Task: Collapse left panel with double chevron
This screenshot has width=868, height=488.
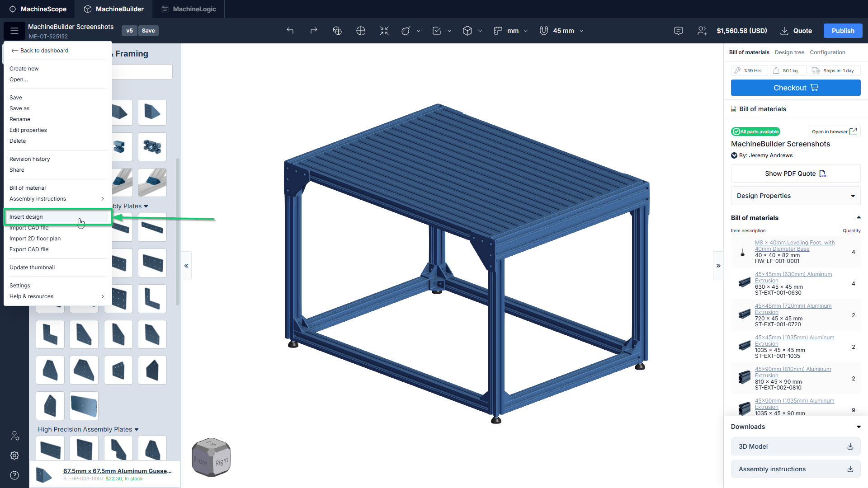Action: point(186,266)
